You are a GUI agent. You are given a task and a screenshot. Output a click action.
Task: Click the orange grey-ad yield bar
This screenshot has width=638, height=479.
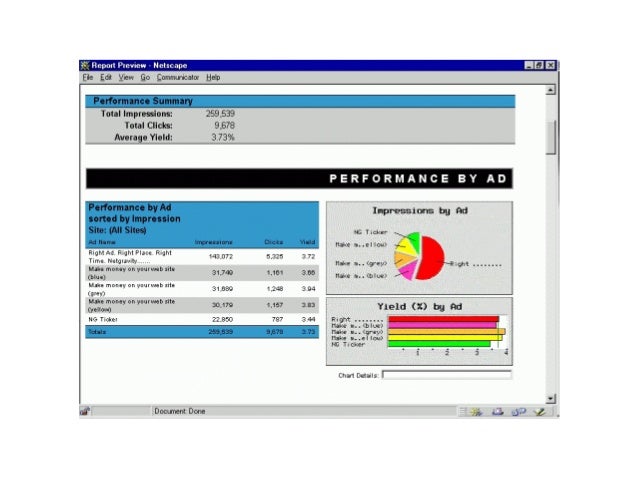(x=446, y=332)
